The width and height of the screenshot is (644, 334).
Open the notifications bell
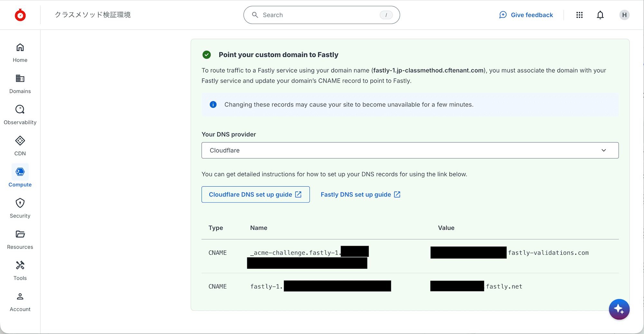coord(600,15)
